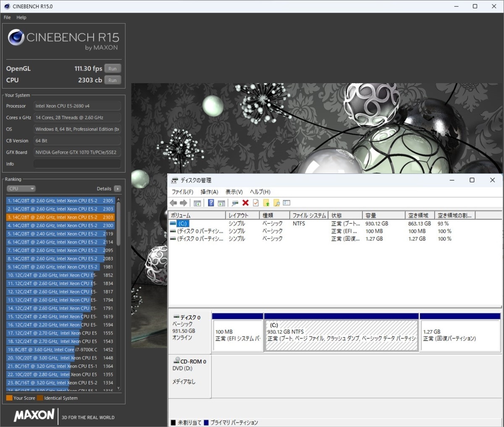Click ranking scrollbar up arrow

pyautogui.click(x=118, y=199)
